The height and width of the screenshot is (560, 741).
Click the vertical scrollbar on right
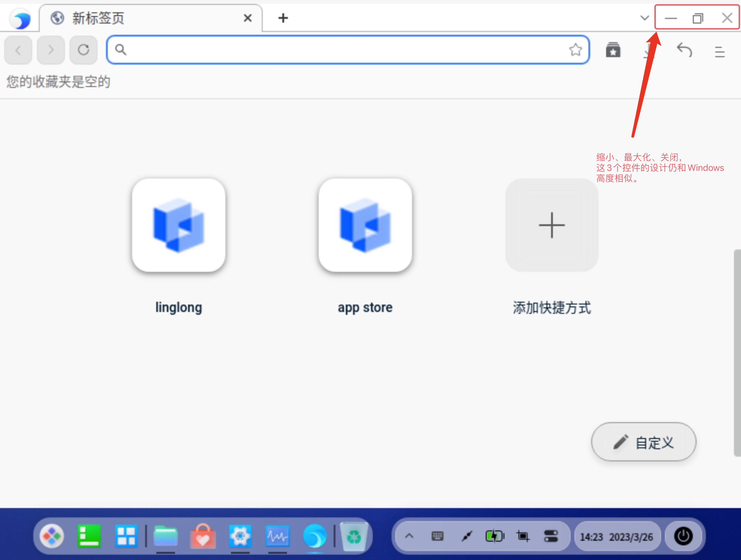coord(737,352)
